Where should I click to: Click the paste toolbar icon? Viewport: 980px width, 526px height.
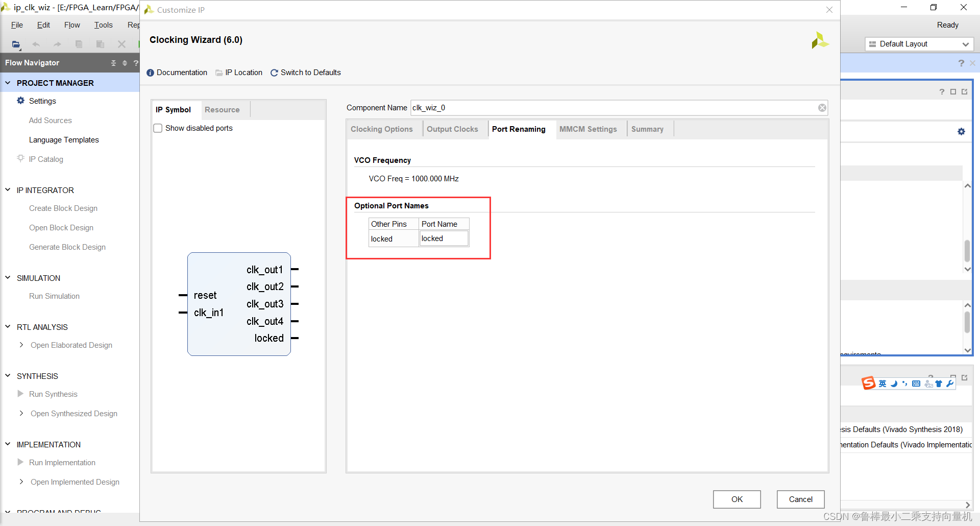pos(100,44)
